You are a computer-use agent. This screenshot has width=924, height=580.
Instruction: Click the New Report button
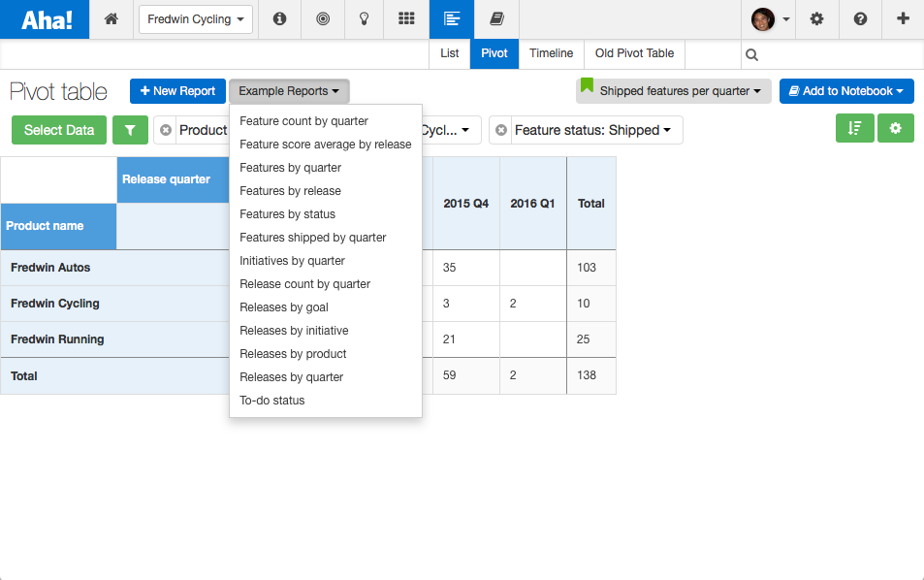177,91
